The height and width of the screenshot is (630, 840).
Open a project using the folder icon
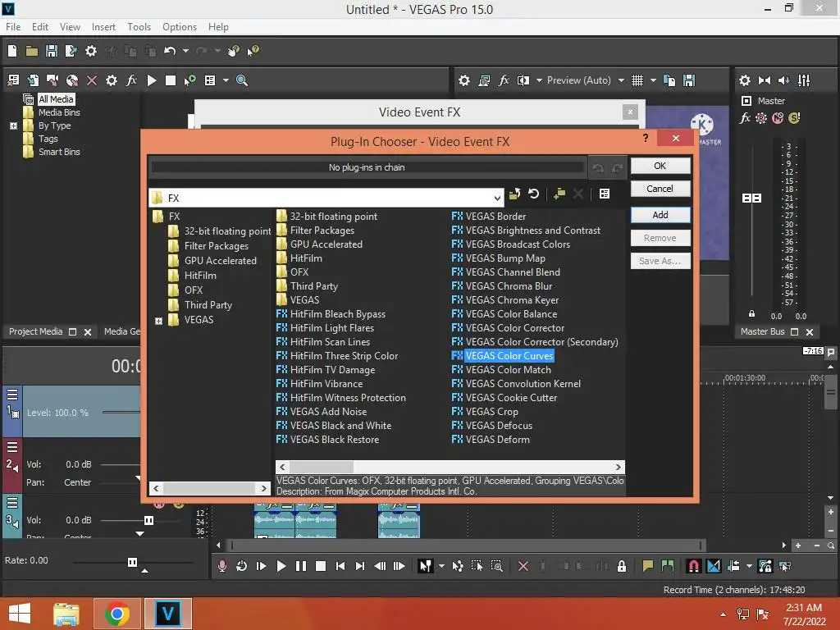pos(32,51)
